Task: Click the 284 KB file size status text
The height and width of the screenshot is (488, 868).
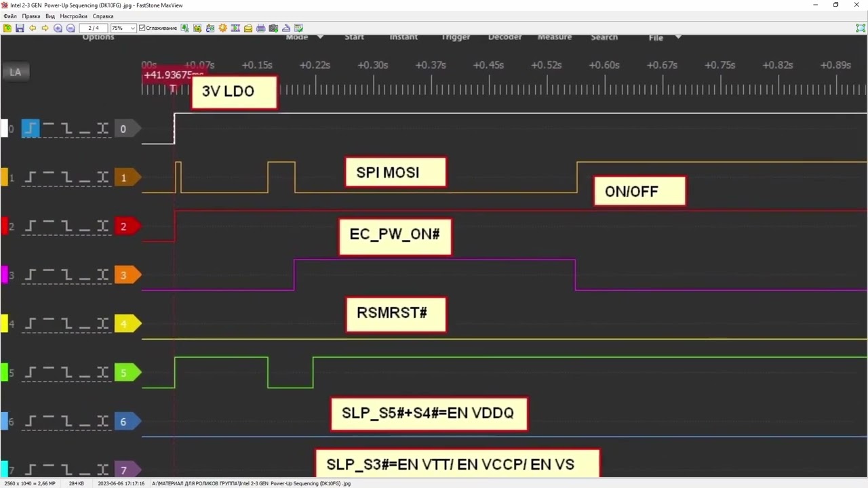Action: [x=77, y=483]
